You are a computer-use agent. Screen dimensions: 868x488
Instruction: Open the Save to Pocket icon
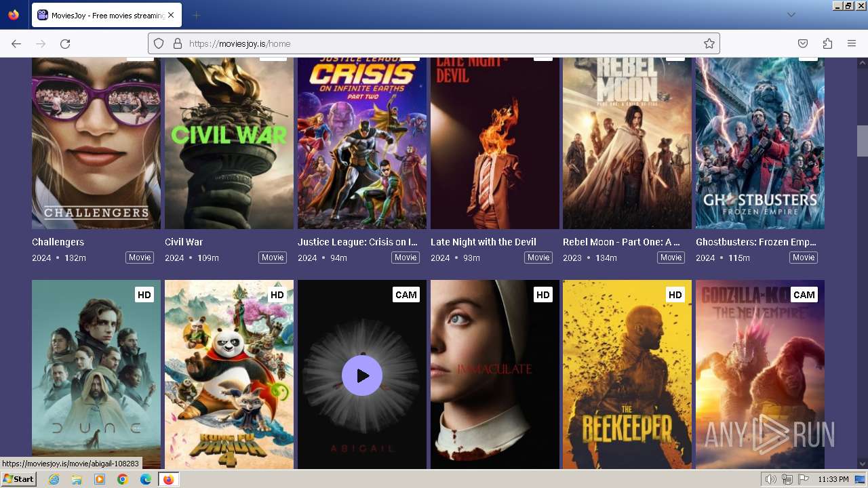coord(803,43)
